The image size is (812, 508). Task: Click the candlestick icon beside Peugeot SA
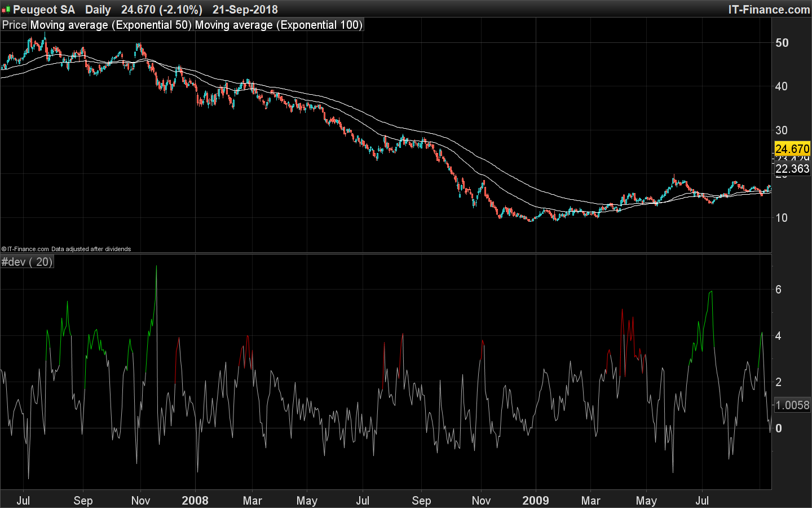click(x=6, y=10)
